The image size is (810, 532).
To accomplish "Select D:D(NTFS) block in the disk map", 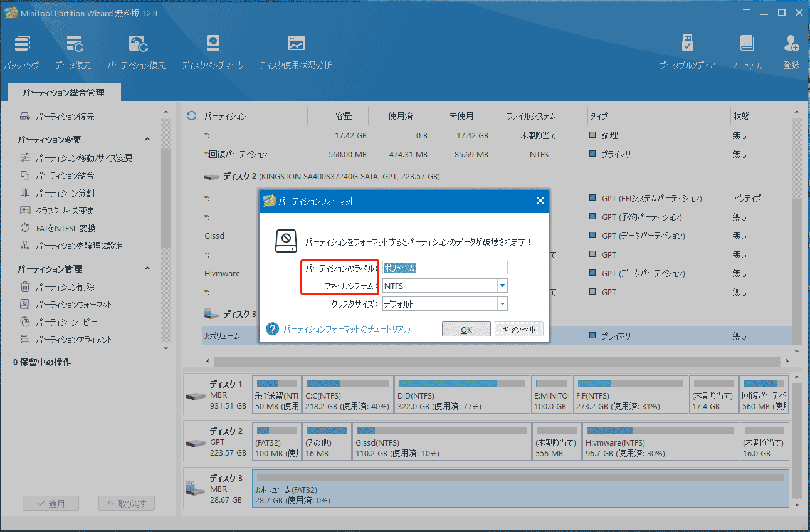I will [x=462, y=395].
